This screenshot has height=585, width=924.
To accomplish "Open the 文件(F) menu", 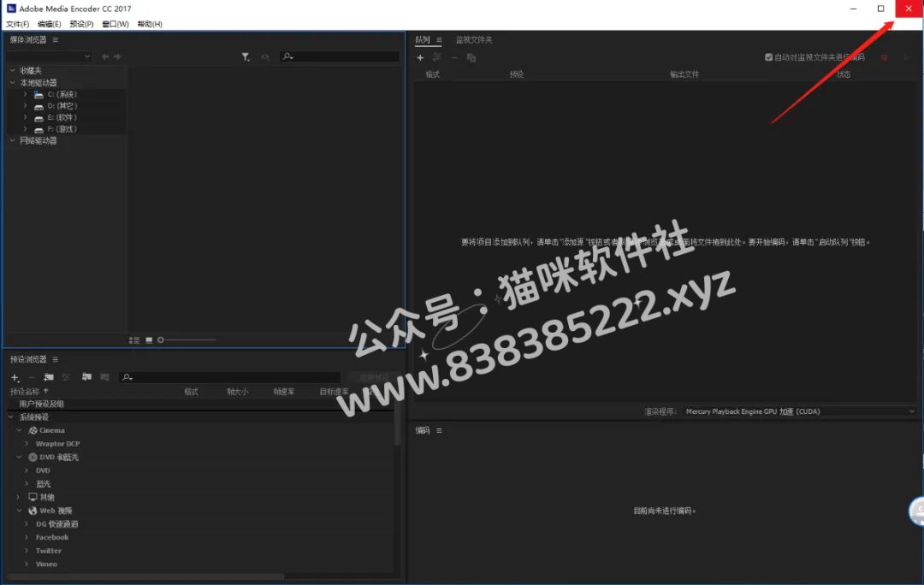I will [18, 24].
